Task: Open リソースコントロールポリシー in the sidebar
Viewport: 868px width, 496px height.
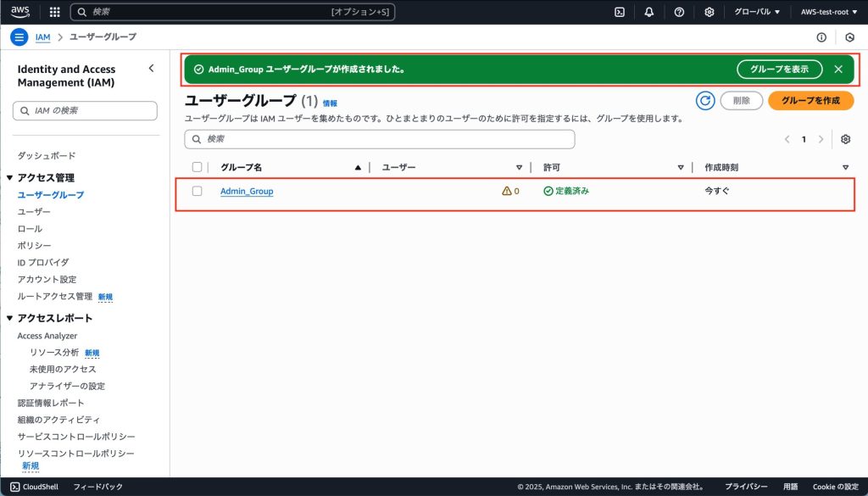Action: click(x=75, y=454)
